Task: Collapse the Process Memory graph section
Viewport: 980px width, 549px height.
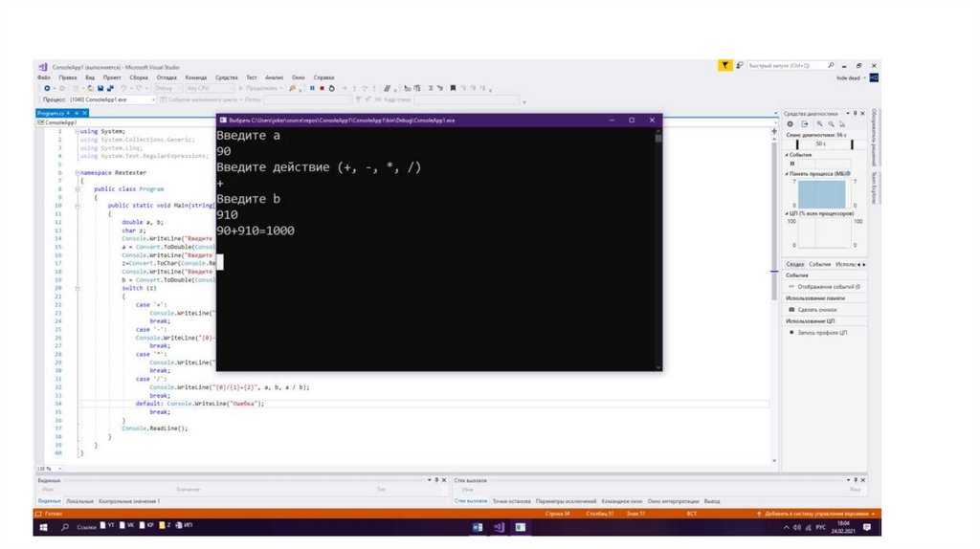Action: point(787,174)
